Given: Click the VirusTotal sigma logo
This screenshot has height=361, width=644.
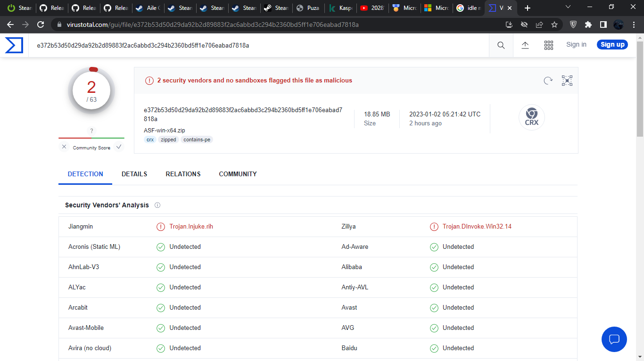Looking at the screenshot, I should tap(14, 45).
